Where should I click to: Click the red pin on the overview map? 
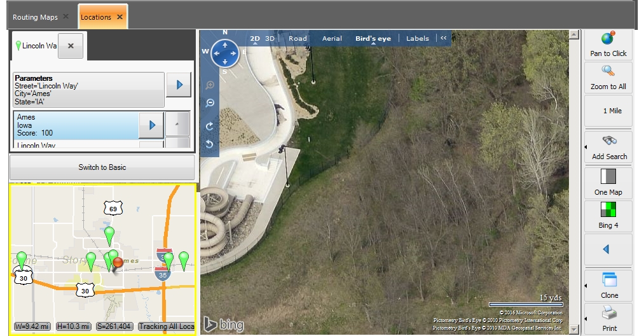click(118, 263)
